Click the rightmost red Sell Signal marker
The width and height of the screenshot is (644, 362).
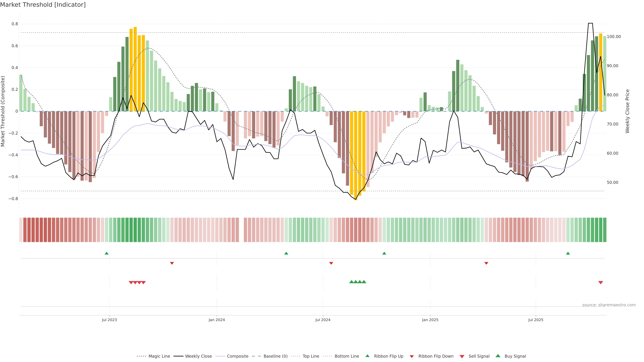click(601, 283)
